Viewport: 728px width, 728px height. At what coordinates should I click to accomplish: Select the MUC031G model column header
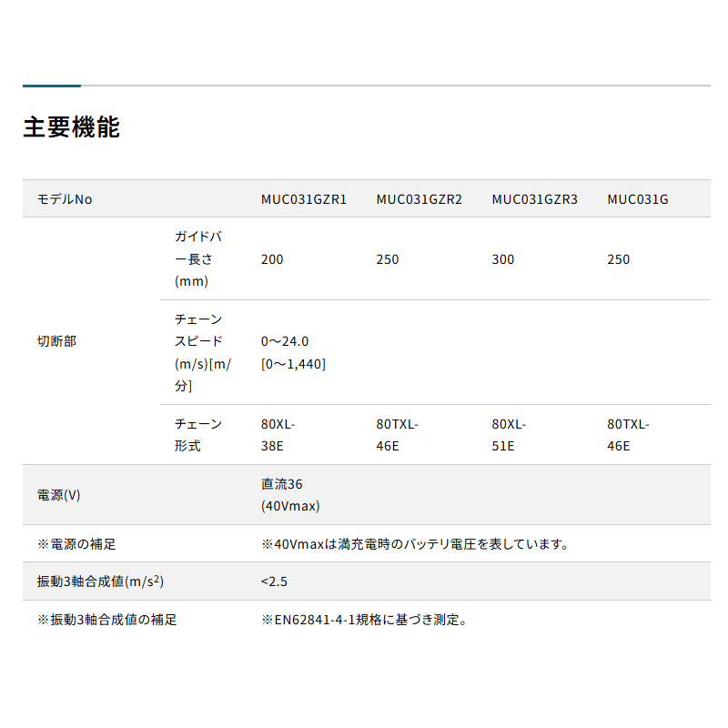[638, 199]
